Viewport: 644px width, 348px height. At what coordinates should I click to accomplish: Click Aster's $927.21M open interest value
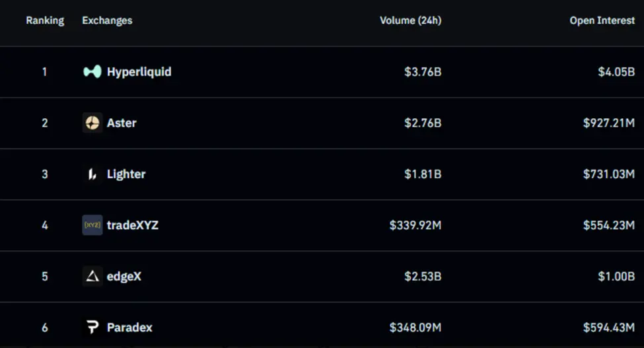(x=608, y=123)
